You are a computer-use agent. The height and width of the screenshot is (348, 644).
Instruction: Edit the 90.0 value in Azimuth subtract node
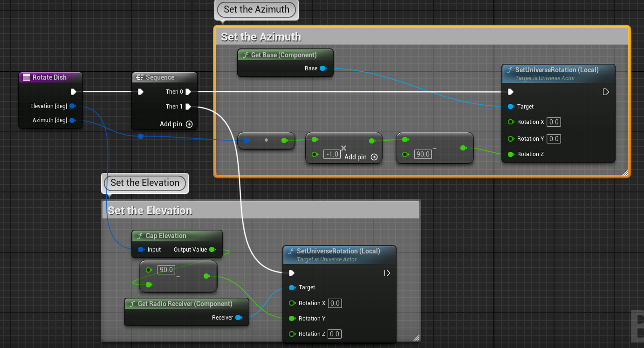(x=423, y=154)
